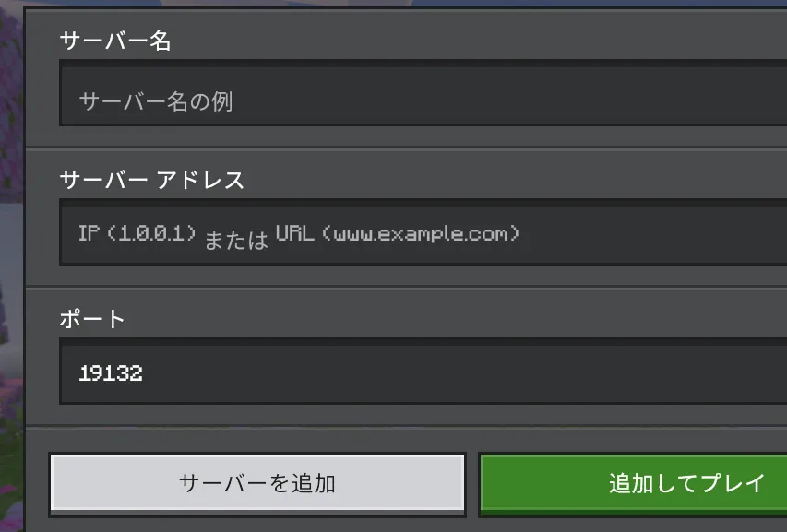The image size is (787, 532).
Task: Select the ポート field showing 19132
Action: [423, 371]
